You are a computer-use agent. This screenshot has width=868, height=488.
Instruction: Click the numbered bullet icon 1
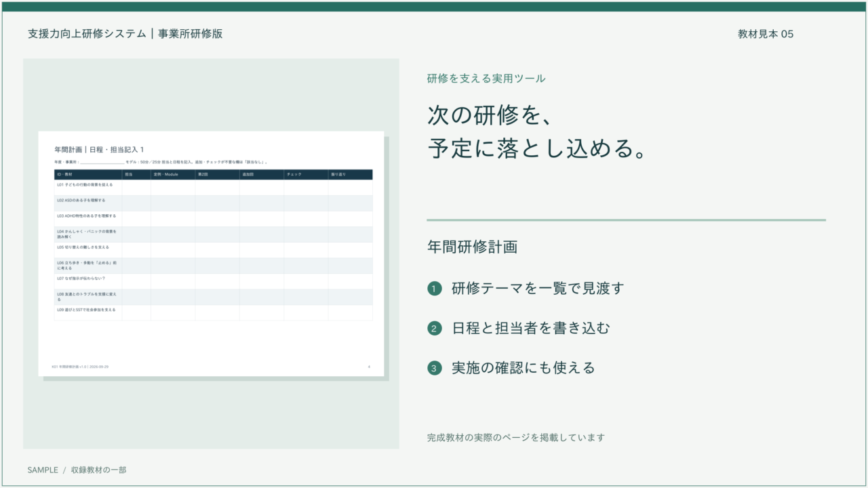pyautogui.click(x=434, y=289)
